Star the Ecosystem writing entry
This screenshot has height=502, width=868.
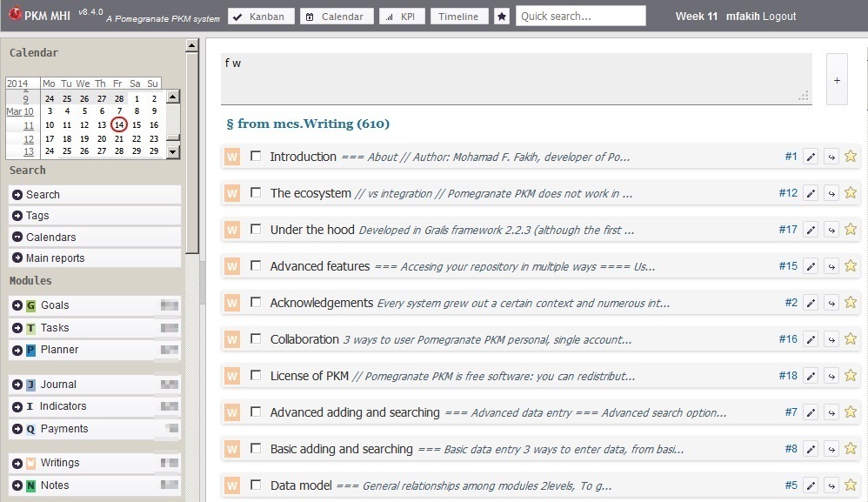click(851, 193)
